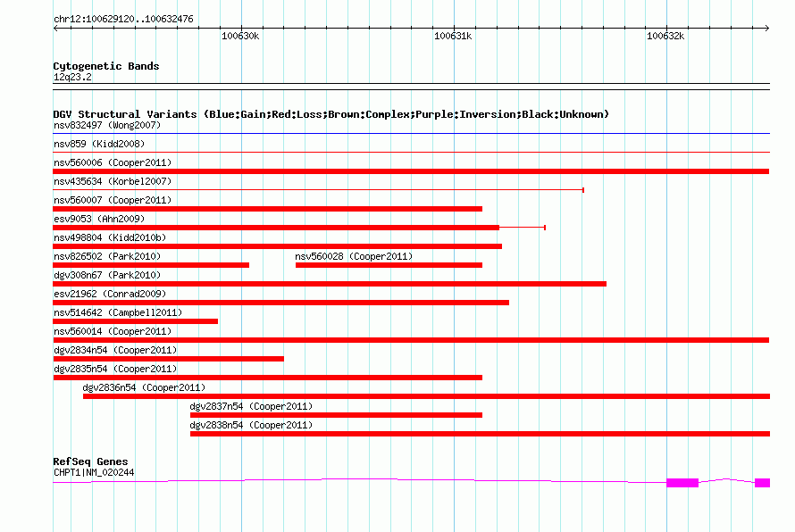Click the nsv859 thin red variant line
This screenshot has height=532, width=795.
pos(411,153)
